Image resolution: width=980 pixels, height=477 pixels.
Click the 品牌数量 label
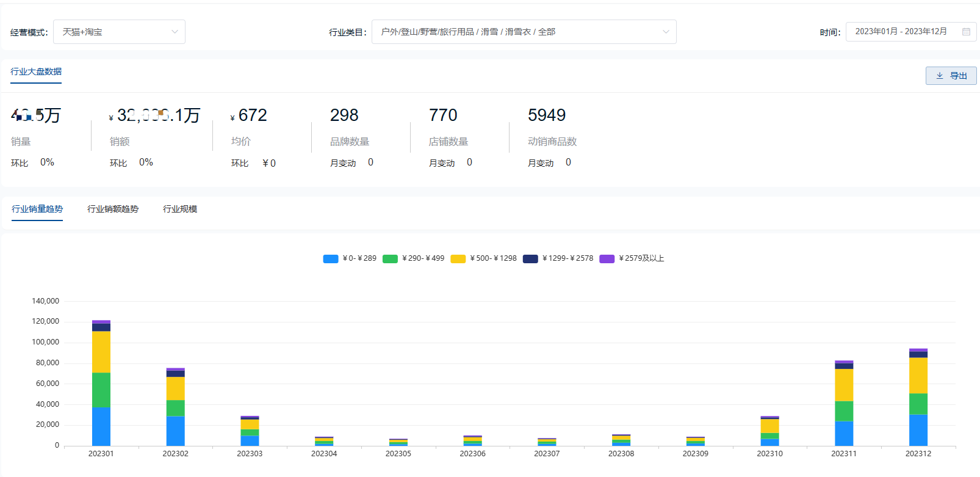[350, 141]
